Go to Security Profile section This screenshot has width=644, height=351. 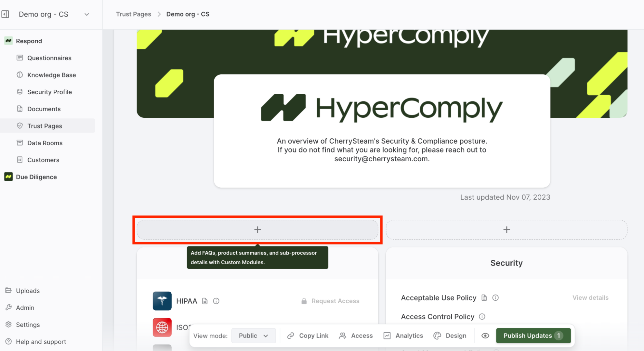click(49, 92)
